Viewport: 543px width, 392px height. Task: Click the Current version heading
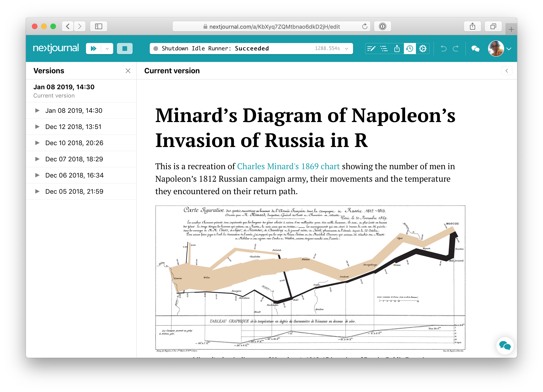coord(172,71)
